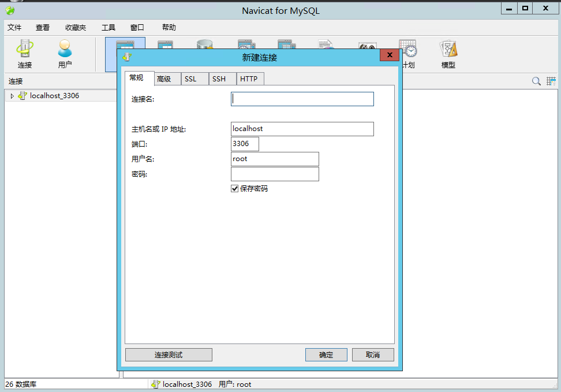Click the localhost_3306 text in status bar
The image size is (561, 392).
[187, 384]
